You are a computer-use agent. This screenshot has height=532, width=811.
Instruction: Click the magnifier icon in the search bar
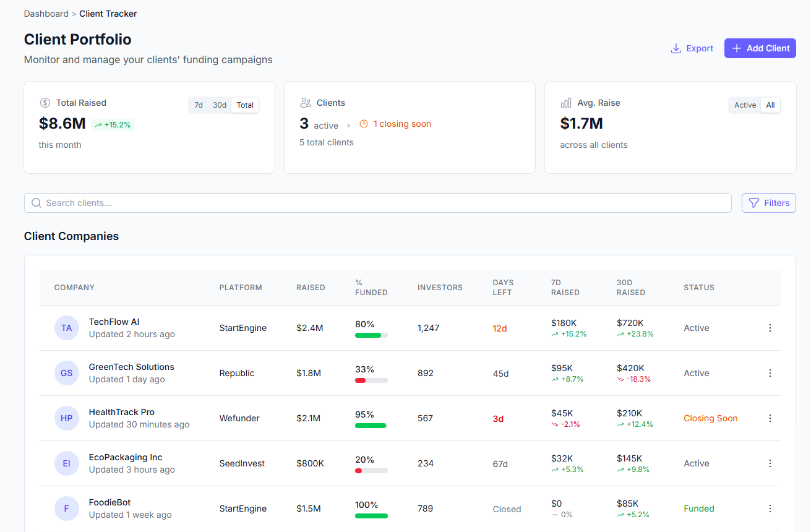tap(36, 202)
